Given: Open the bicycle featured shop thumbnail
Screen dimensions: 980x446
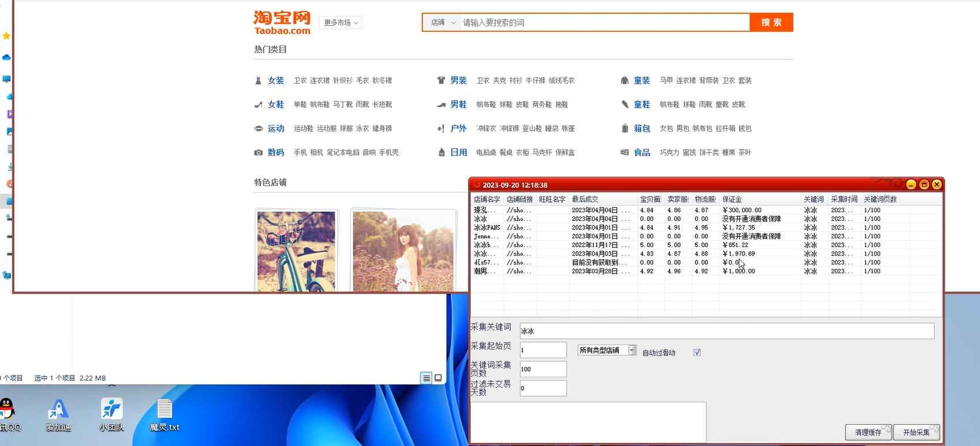Looking at the screenshot, I should [296, 250].
